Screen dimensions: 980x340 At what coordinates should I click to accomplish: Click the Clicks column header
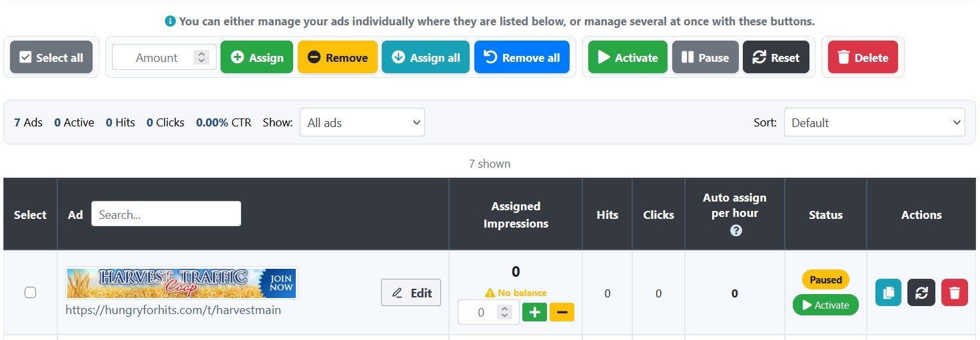pos(658,215)
